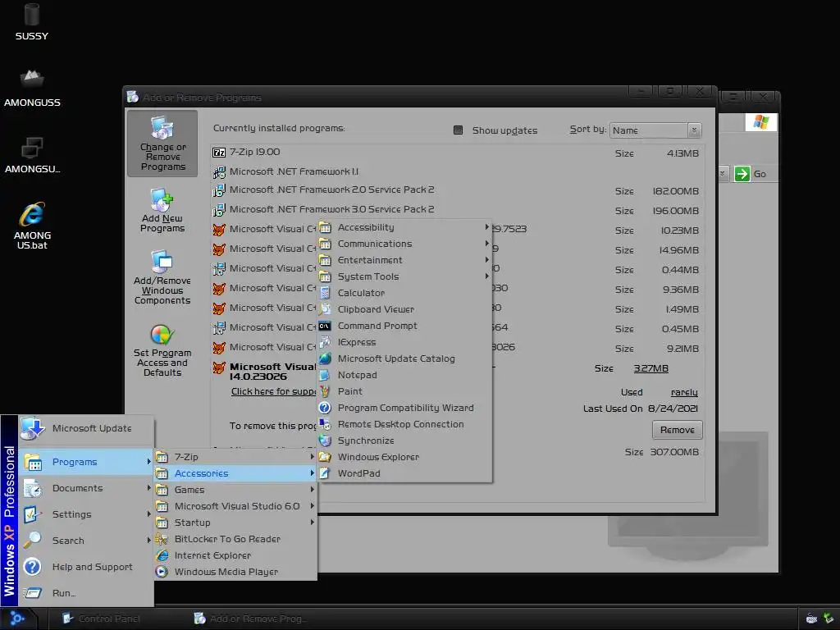Screen dimensions: 840x630
Task: Open Add/Remove Windows Components sidebar icon
Action: [162, 277]
